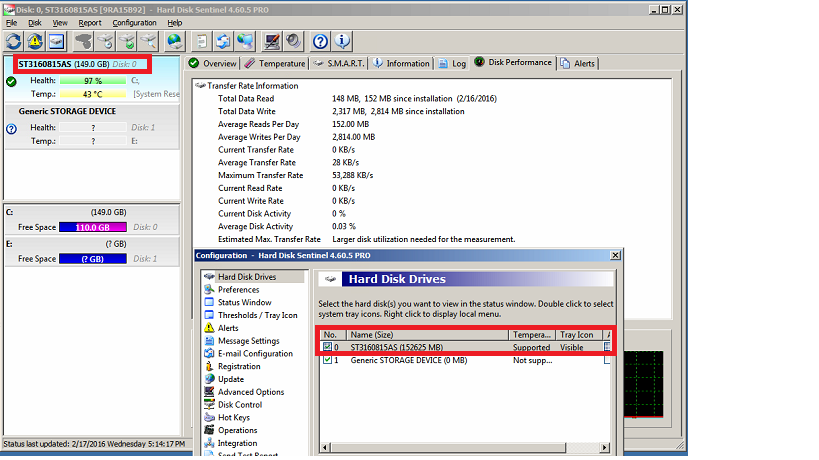The height and width of the screenshot is (460, 819).
Task: Sort by the Tempera... column header
Action: click(x=532, y=335)
